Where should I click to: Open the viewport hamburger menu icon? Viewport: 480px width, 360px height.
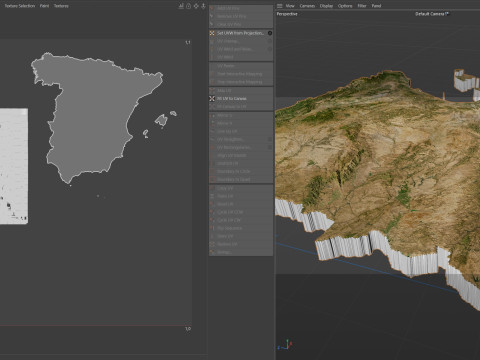coord(280,6)
